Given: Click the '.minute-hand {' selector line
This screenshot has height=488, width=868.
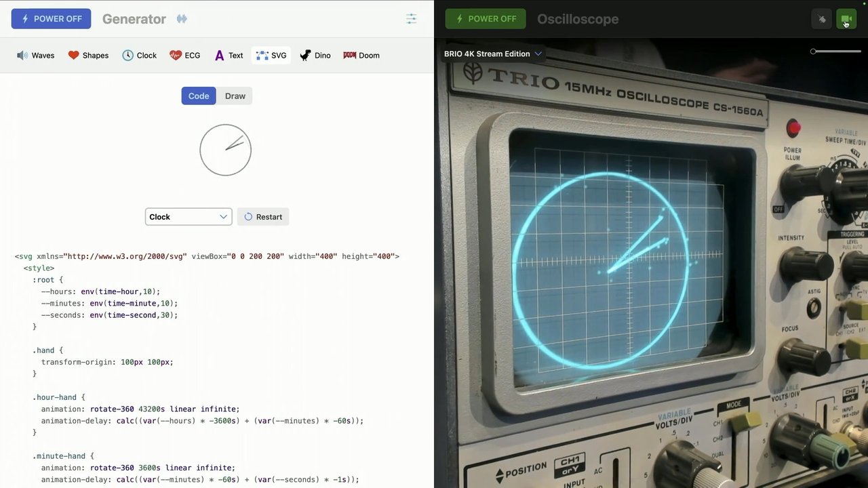Looking at the screenshot, I should pyautogui.click(x=63, y=456).
